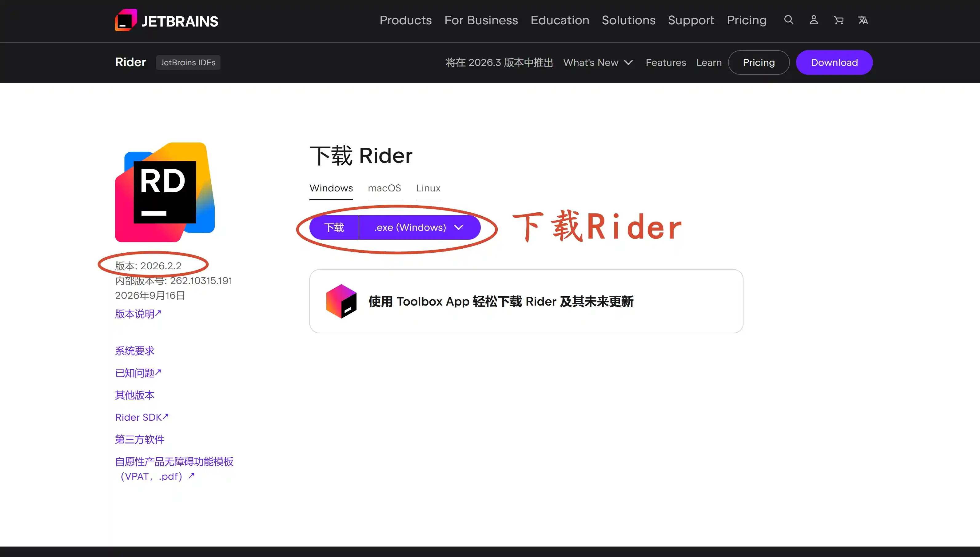Screen dimensions: 980x557
Task: Open the Features page link
Action: click(666, 62)
